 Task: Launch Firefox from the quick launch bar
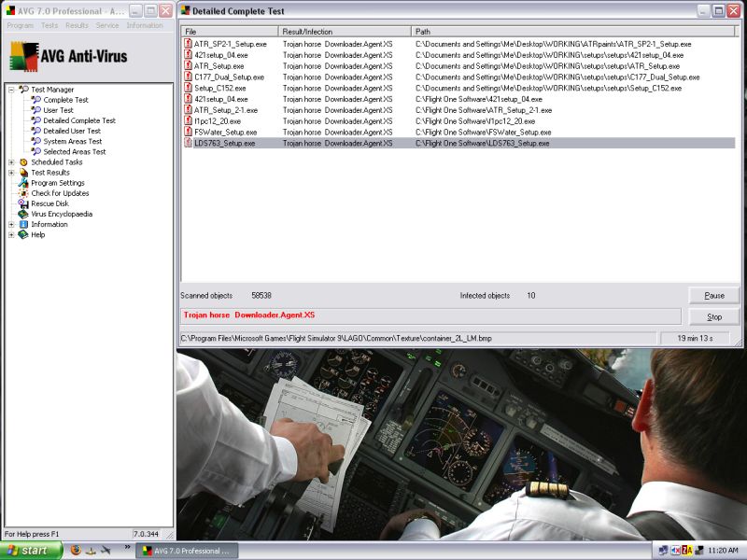(x=76, y=551)
